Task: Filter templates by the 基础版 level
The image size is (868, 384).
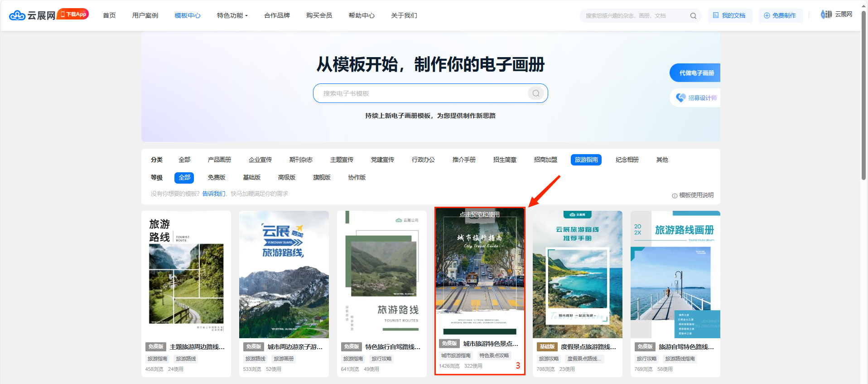Action: click(251, 178)
